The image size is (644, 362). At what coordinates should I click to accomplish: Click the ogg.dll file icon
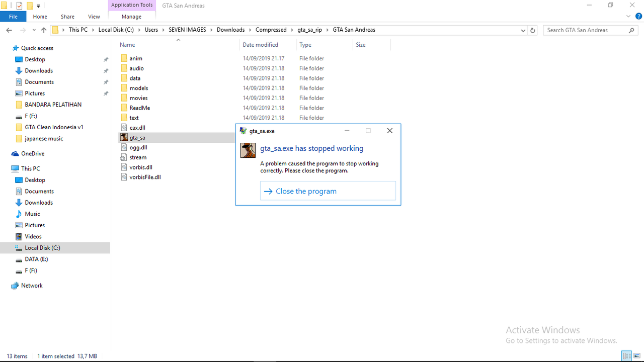point(124,147)
